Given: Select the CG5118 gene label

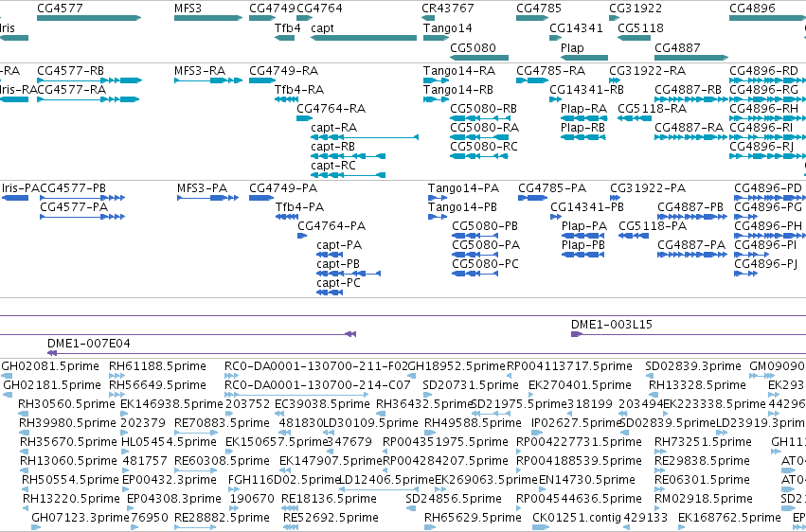Looking at the screenshot, I should [640, 27].
